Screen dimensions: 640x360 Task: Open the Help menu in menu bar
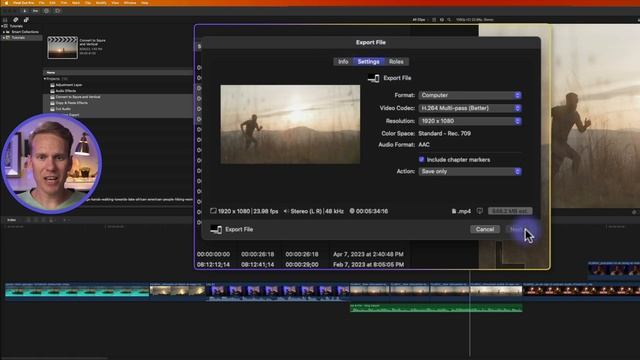(x=144, y=3)
